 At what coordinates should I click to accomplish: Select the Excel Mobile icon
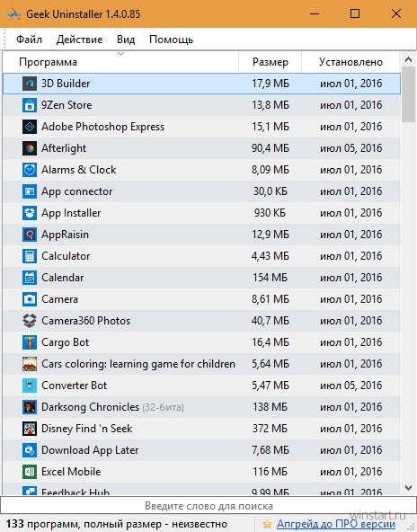coord(30,472)
